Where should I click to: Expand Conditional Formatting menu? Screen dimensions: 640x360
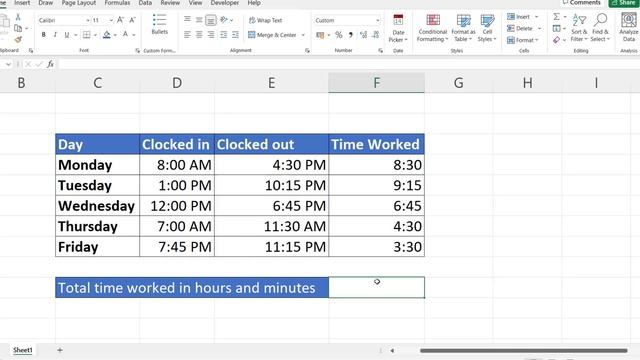pos(433,28)
